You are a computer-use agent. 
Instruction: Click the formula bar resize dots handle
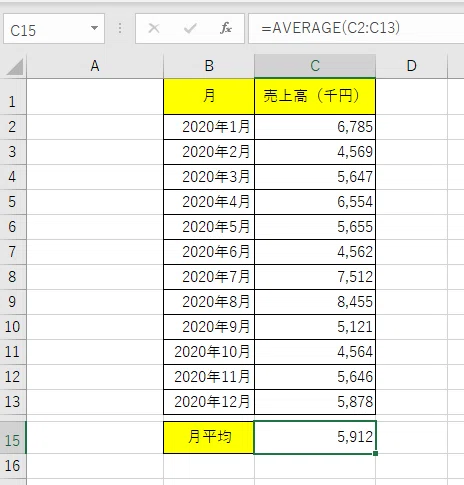point(120,29)
